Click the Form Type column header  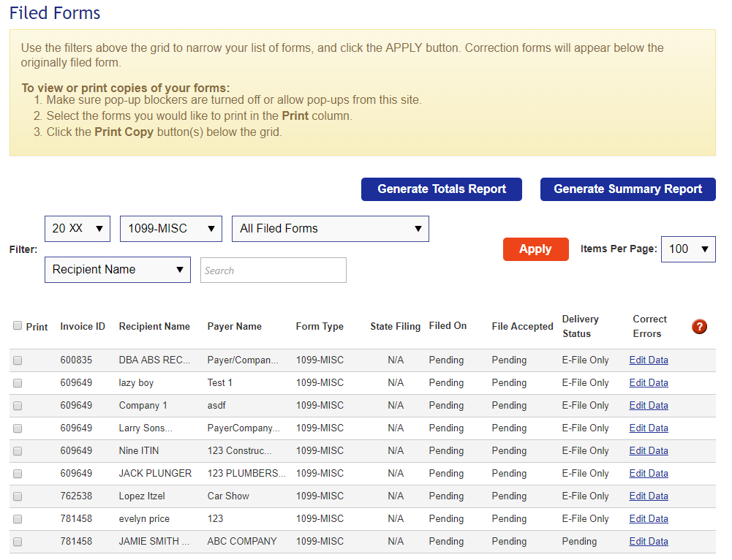pos(320,327)
